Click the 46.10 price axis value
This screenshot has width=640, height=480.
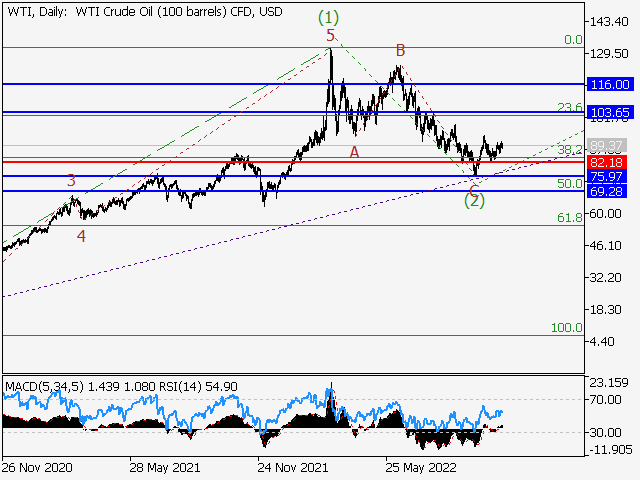(606, 246)
